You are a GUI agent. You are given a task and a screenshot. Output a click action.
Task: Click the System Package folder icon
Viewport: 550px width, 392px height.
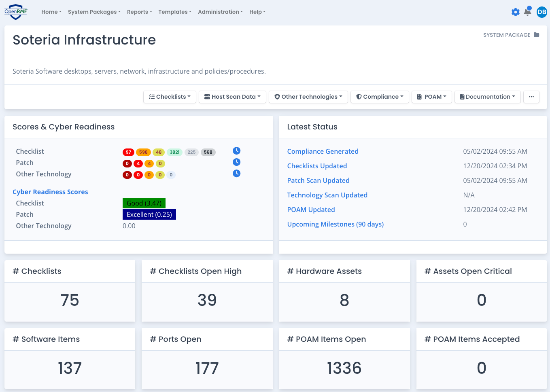click(537, 35)
